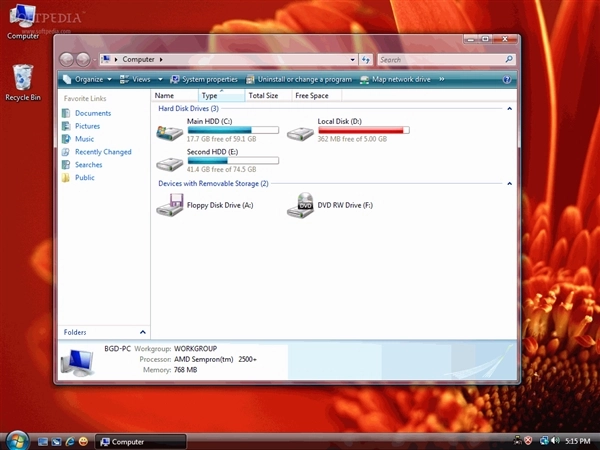Sort by the Total Size column header
Viewport: 600px width, 450px height.
tap(263, 96)
